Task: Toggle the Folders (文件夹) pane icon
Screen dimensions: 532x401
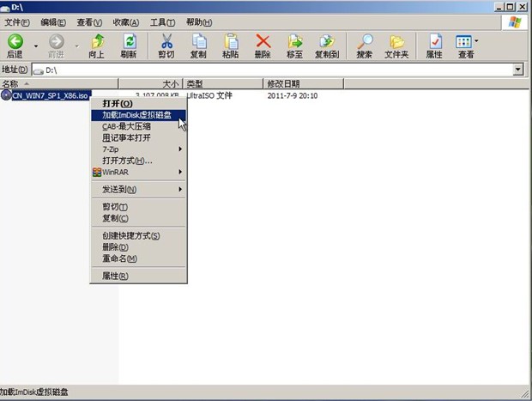Action: coord(396,42)
